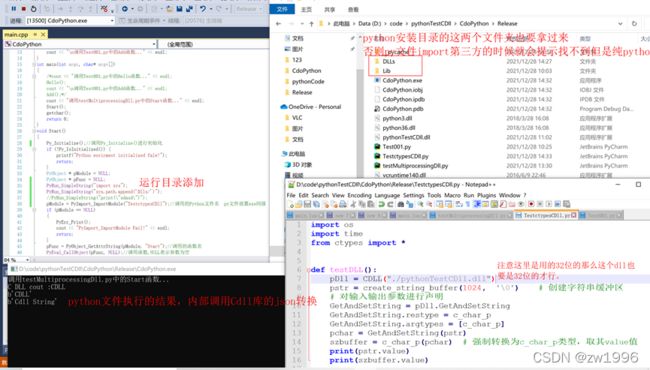Refresh the File Explorer address bar
This screenshot has width=650, height=370.
coord(634,24)
